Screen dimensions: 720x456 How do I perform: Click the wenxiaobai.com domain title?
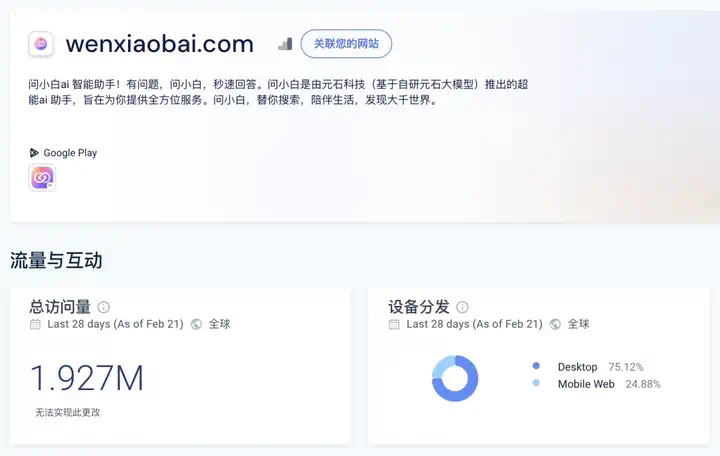[x=160, y=44]
